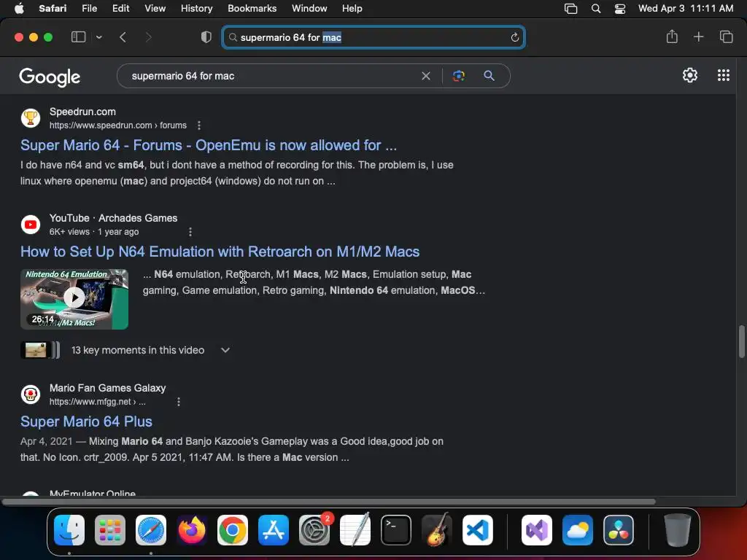The width and height of the screenshot is (747, 560).
Task: Click the YouTube favicon on video result
Action: point(31,225)
